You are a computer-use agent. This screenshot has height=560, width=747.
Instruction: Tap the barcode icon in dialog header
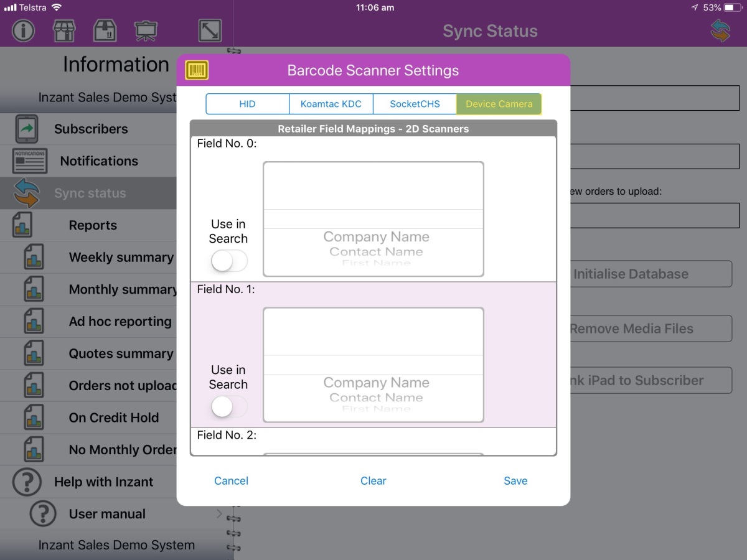click(197, 70)
